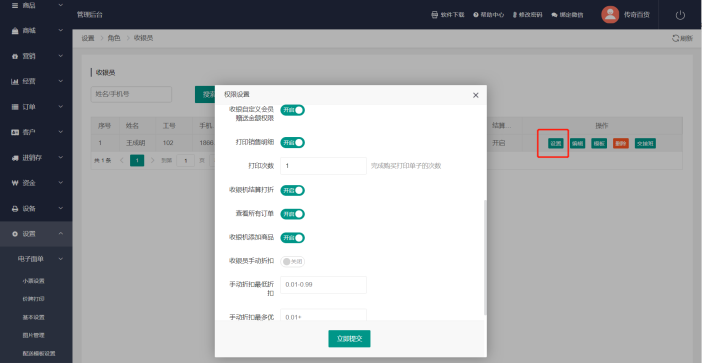Click the previous page arrow in pagination
This screenshot has height=363, width=703.
(x=122, y=160)
